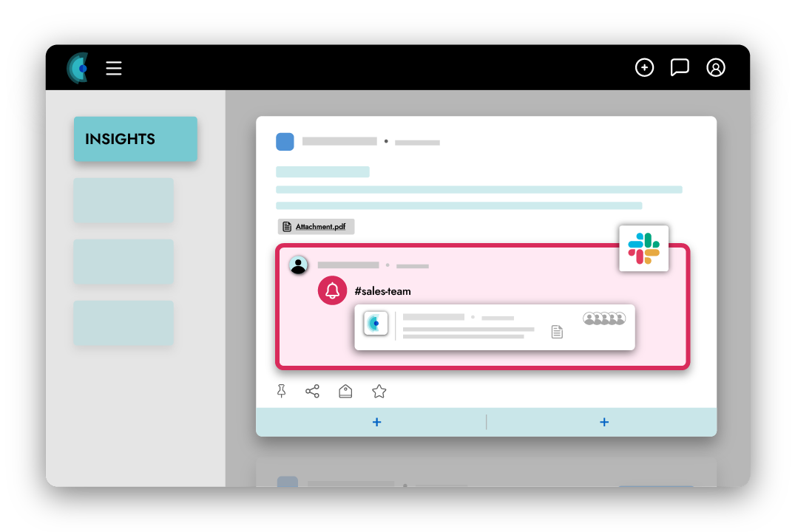This screenshot has width=795, height=532.
Task: Open your account profile icon
Action: [x=715, y=67]
